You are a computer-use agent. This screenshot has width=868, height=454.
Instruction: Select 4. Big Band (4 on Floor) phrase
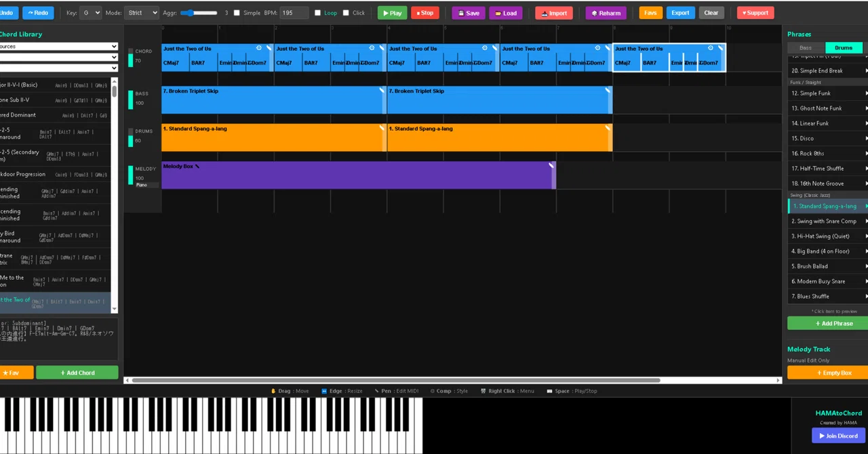point(827,251)
